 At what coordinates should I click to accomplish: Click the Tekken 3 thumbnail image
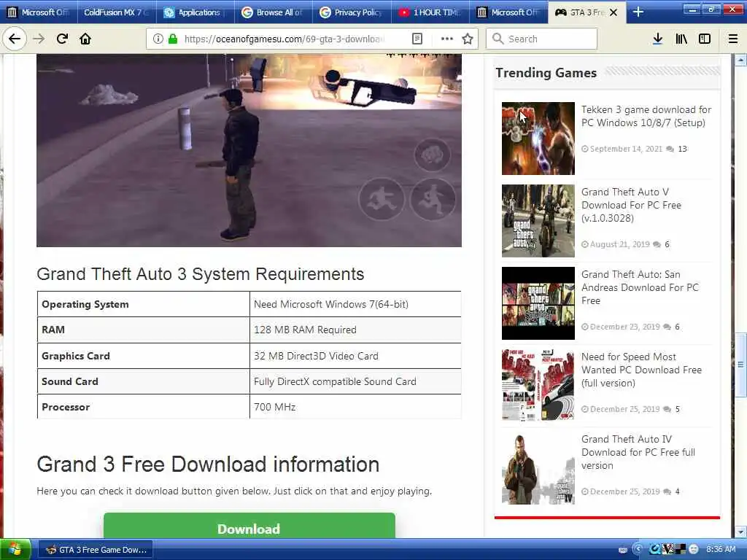click(538, 139)
